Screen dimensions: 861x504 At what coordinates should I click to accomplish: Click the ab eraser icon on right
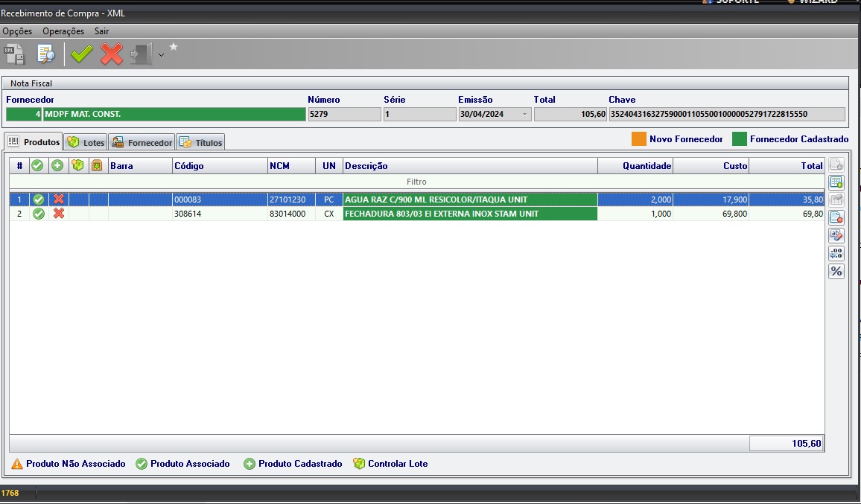pyautogui.click(x=836, y=235)
